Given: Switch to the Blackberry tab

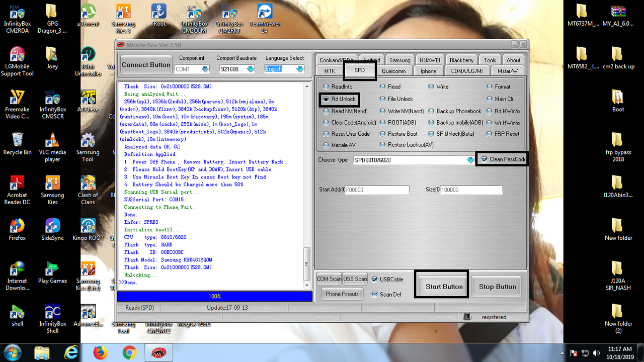Looking at the screenshot, I should click(461, 60).
